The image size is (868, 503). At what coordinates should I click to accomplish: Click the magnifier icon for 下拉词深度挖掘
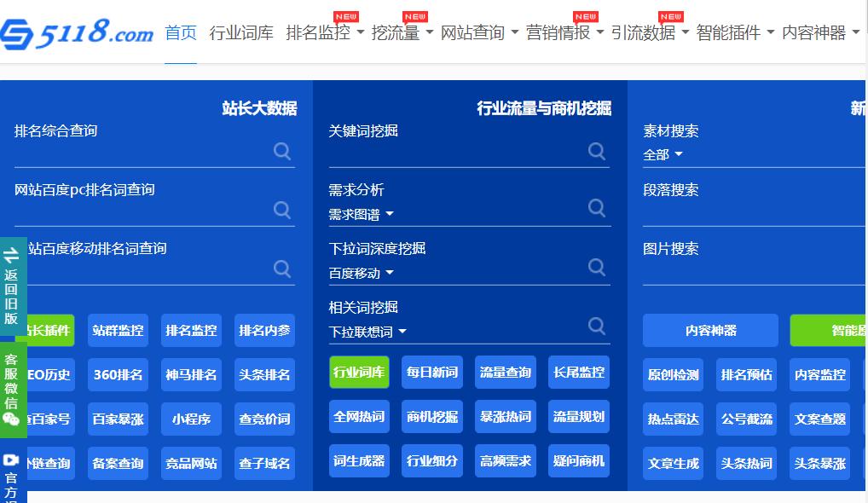[596, 266]
